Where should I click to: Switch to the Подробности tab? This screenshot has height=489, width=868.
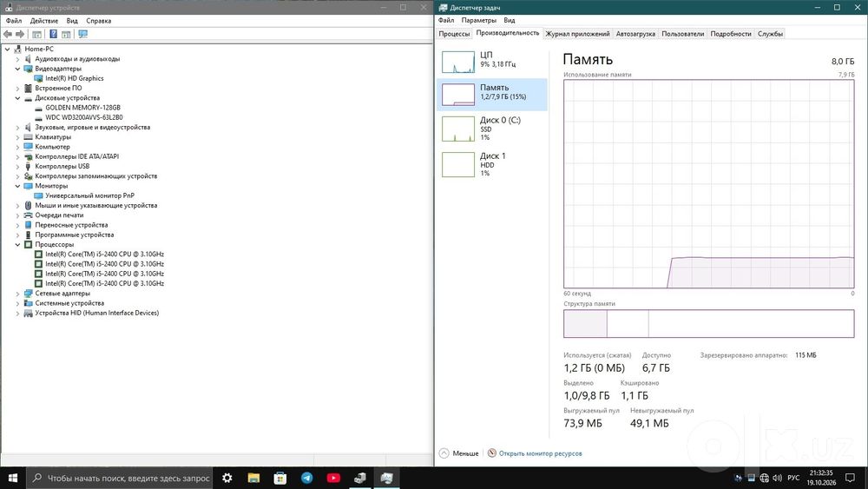731,34
